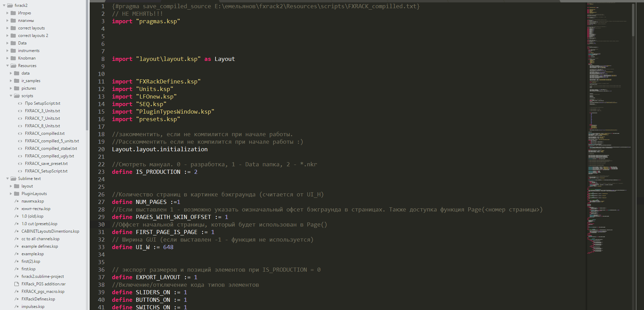Click the PluginLayouts folder icon
Image resolution: width=644 pixels, height=310 pixels.
click(17, 194)
